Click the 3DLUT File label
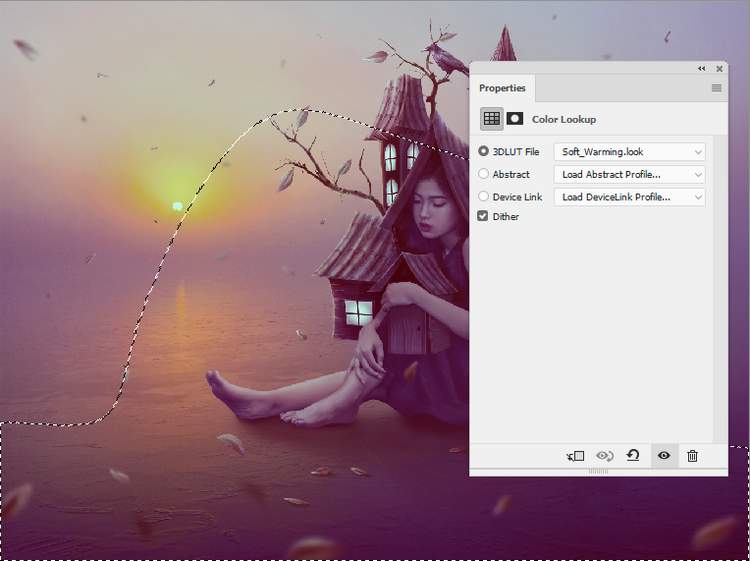This screenshot has height=561, width=750. pyautogui.click(x=516, y=152)
